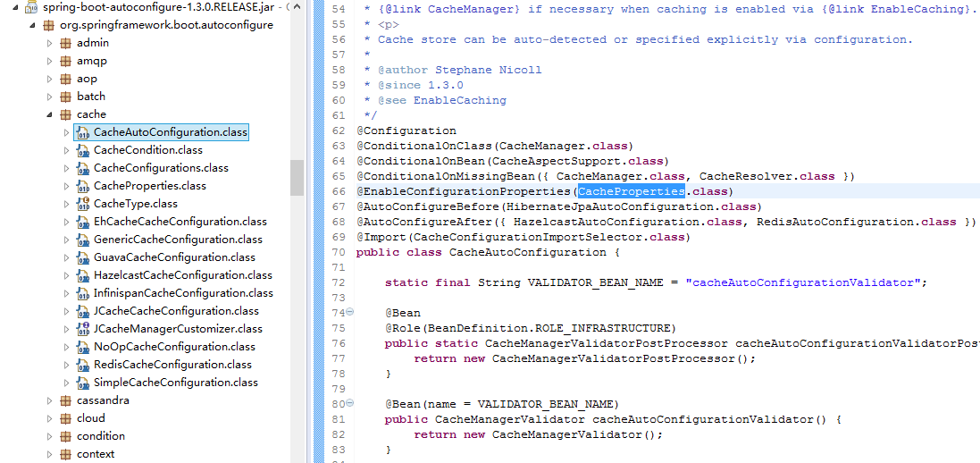Click the org.springframework.boot.autoconfigure package icon

coord(49,26)
